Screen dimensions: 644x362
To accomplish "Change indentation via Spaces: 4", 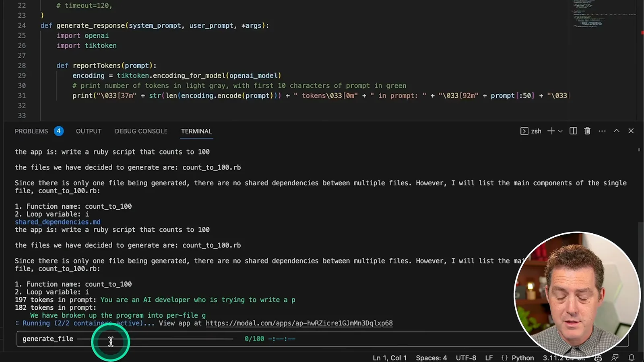I will 431,358.
